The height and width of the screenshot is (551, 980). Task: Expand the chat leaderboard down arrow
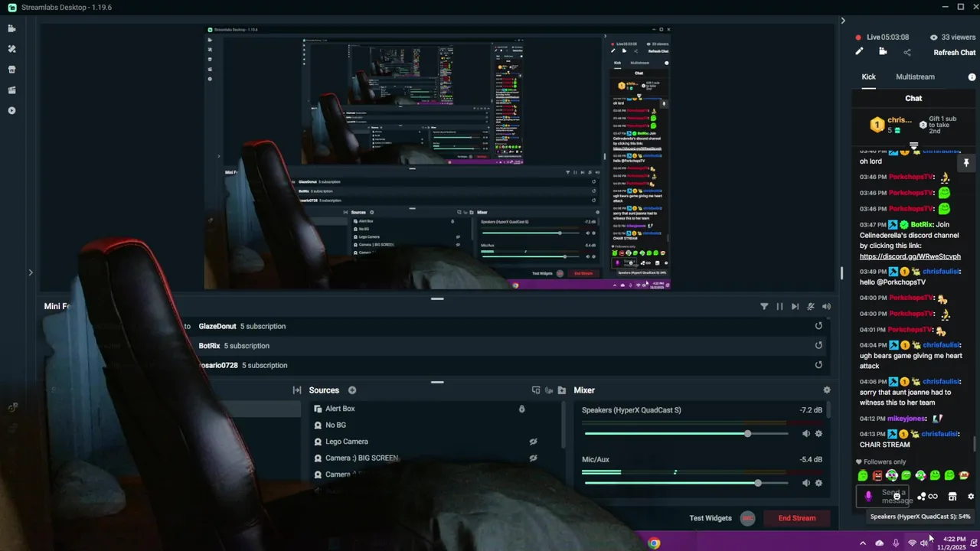click(913, 145)
